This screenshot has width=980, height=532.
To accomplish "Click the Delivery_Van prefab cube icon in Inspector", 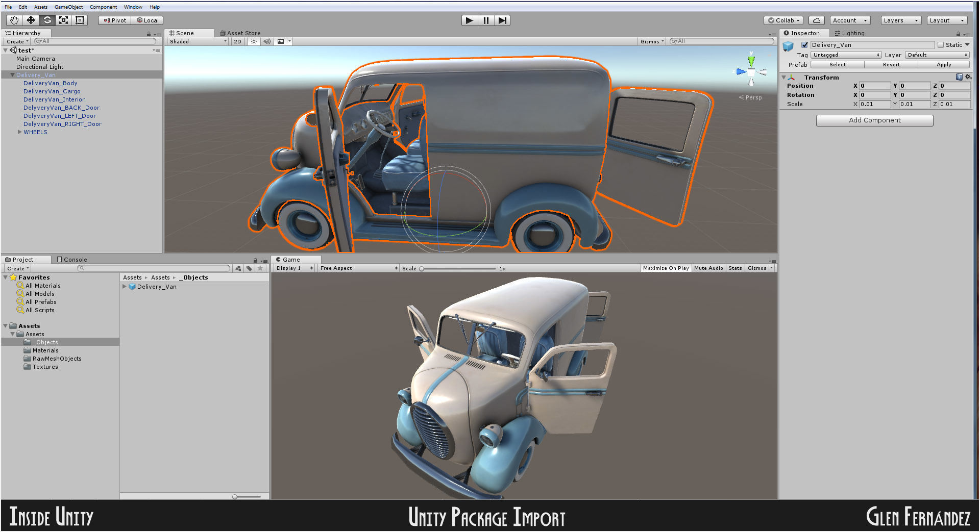I will [x=789, y=46].
